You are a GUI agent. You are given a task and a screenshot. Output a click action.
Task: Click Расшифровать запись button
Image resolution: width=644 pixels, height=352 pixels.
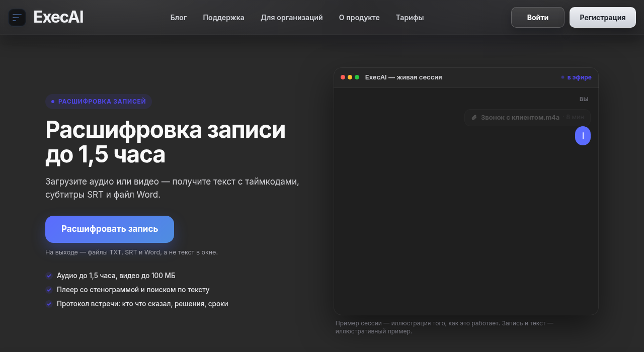pyautogui.click(x=110, y=229)
